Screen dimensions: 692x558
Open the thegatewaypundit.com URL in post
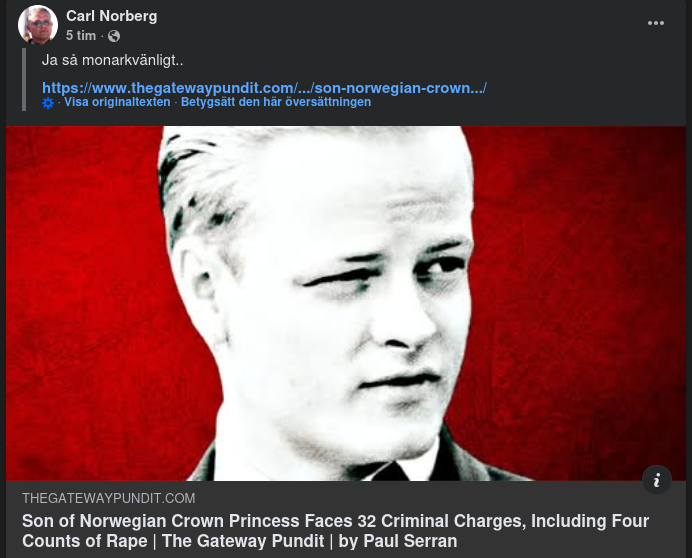(264, 88)
